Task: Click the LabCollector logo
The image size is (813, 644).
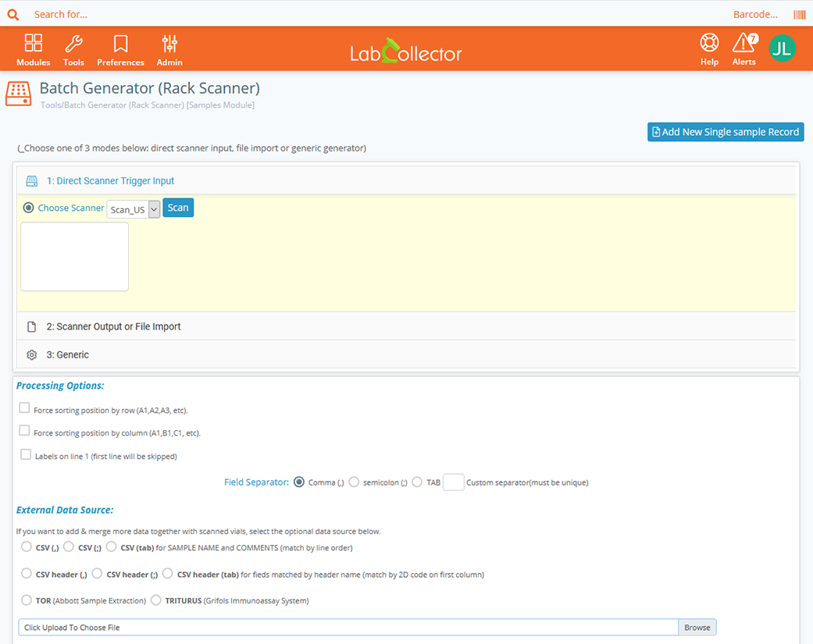Action: (x=406, y=52)
